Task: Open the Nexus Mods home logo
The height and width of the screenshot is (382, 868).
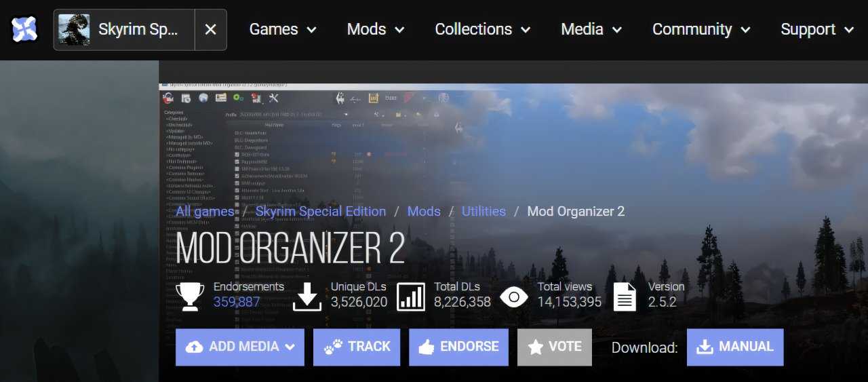Action: tap(24, 29)
